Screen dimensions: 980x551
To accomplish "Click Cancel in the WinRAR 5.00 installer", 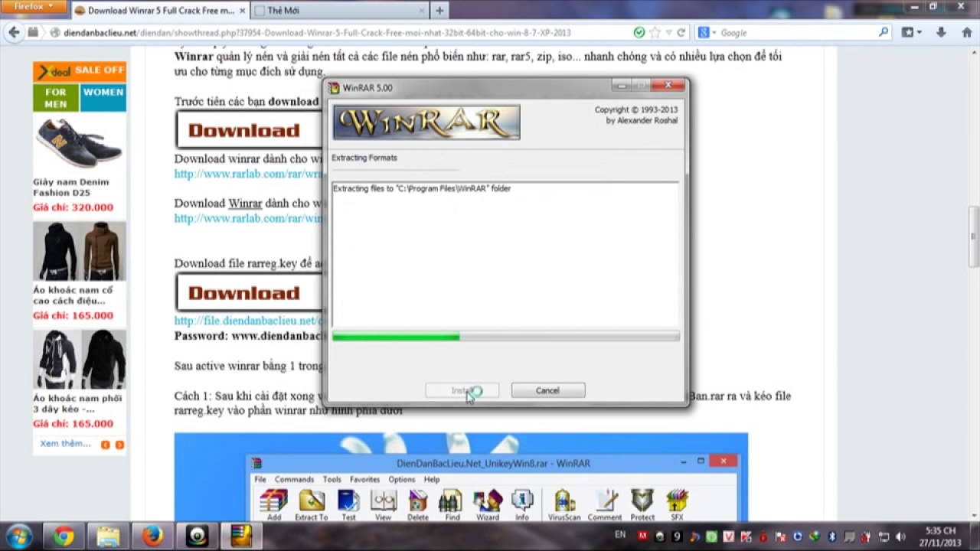I will (548, 390).
